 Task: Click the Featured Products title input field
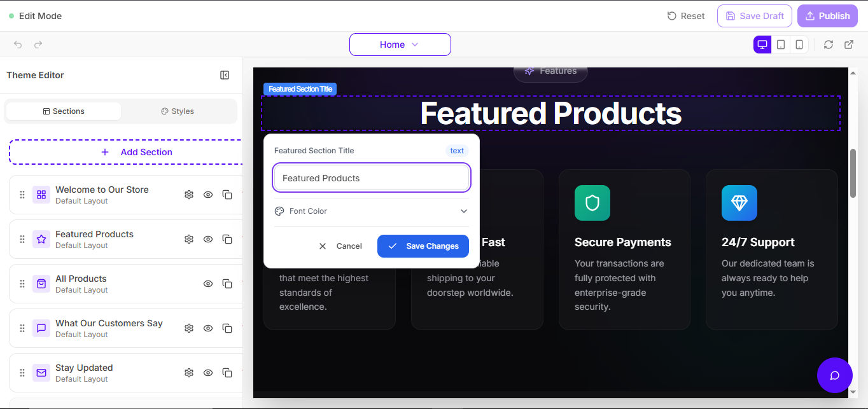371,177
